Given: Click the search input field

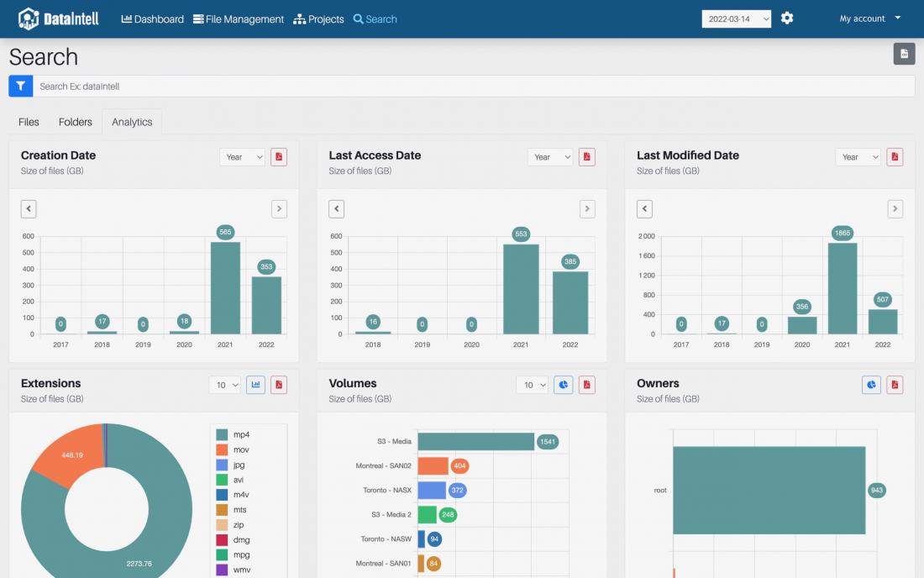Looking at the screenshot, I should (x=470, y=86).
